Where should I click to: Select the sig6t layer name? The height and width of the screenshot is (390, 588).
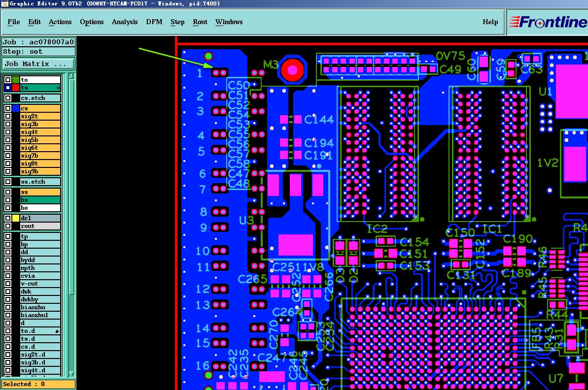tap(40, 148)
